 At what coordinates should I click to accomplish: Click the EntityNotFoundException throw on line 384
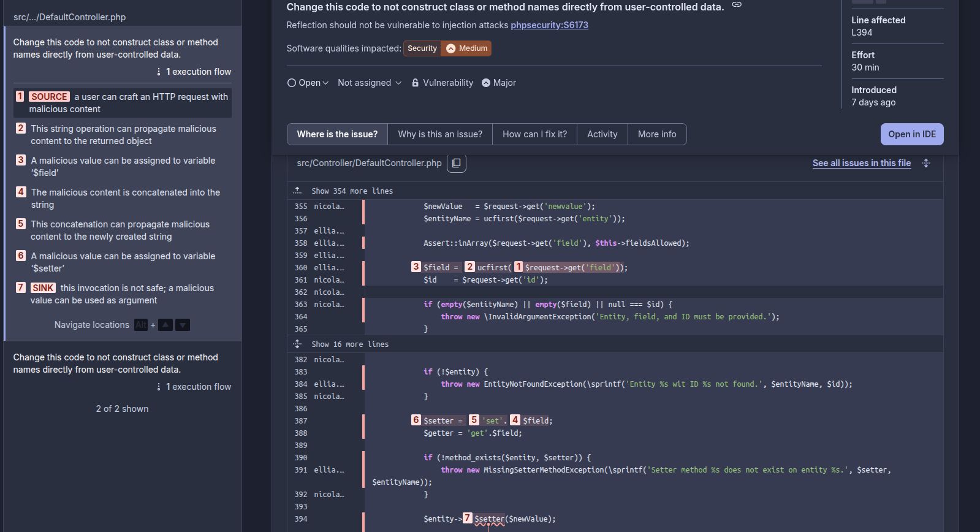coord(647,384)
